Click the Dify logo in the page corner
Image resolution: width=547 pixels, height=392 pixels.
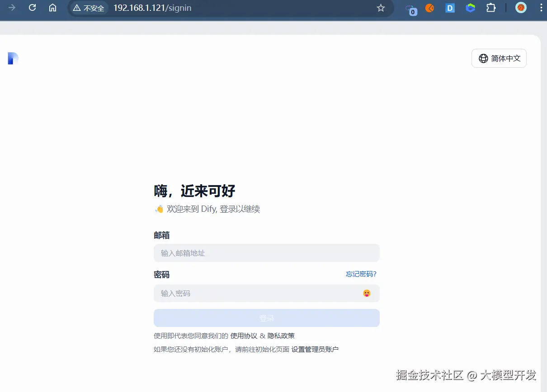(x=13, y=58)
